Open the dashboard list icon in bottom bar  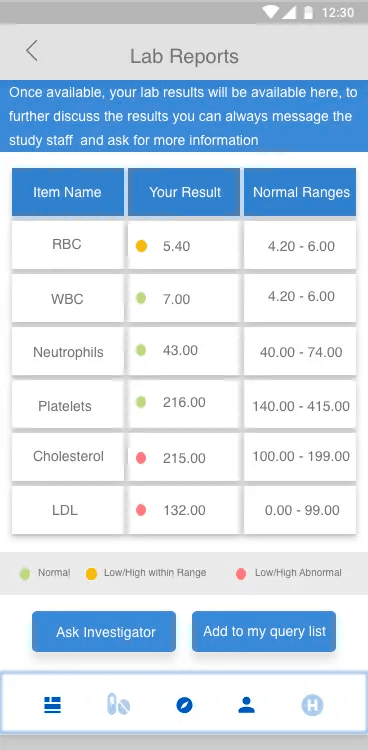click(x=53, y=705)
